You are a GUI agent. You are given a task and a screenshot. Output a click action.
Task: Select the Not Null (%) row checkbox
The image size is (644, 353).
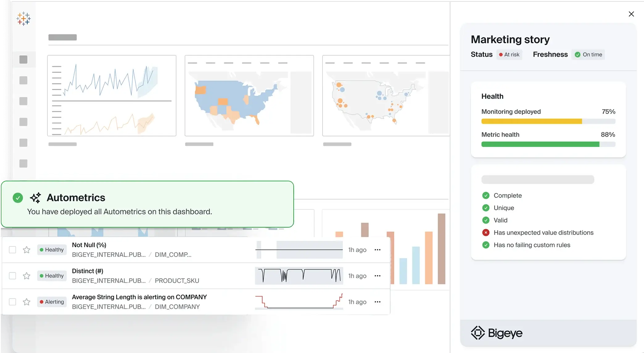12,250
